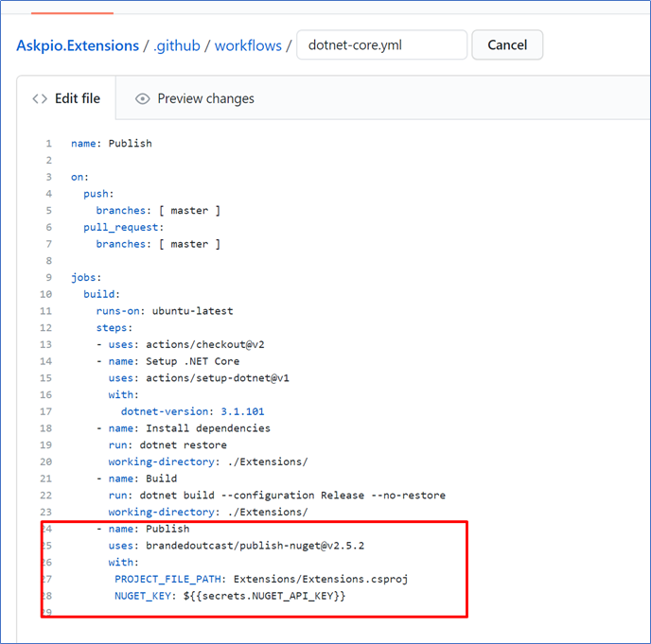The image size is (651, 644).
Task: Click the NUGET_KEY secrets line
Action: (x=230, y=596)
